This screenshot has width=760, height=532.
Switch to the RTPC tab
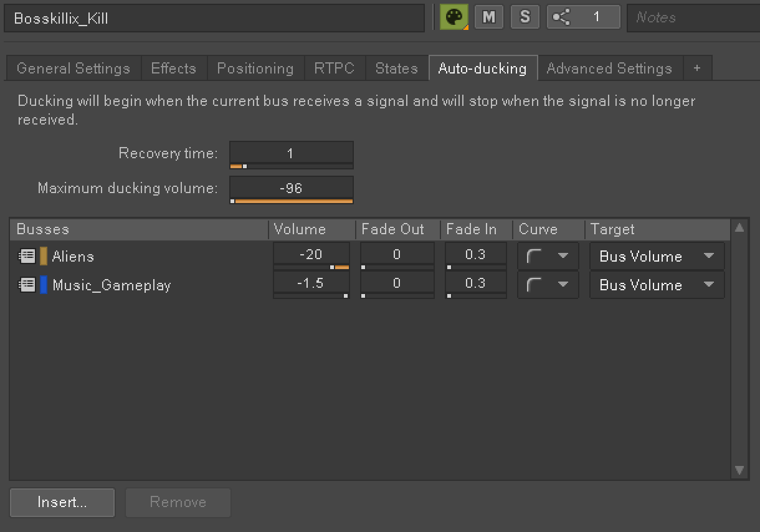point(335,68)
